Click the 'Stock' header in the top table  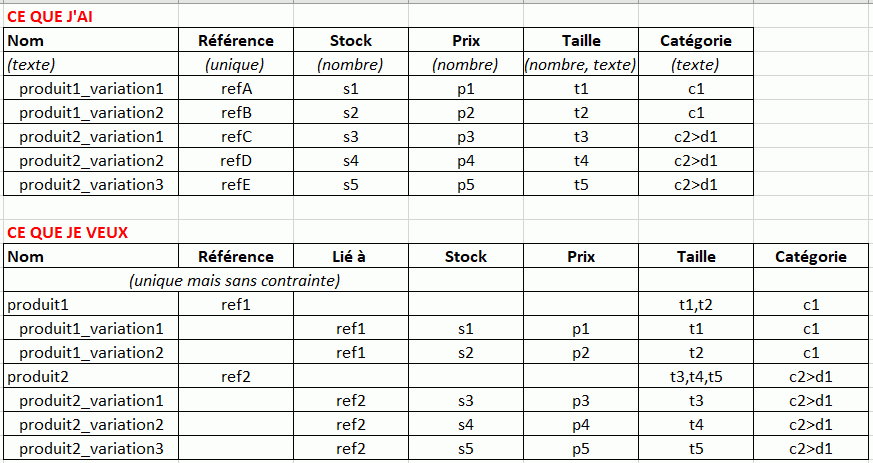[351, 41]
